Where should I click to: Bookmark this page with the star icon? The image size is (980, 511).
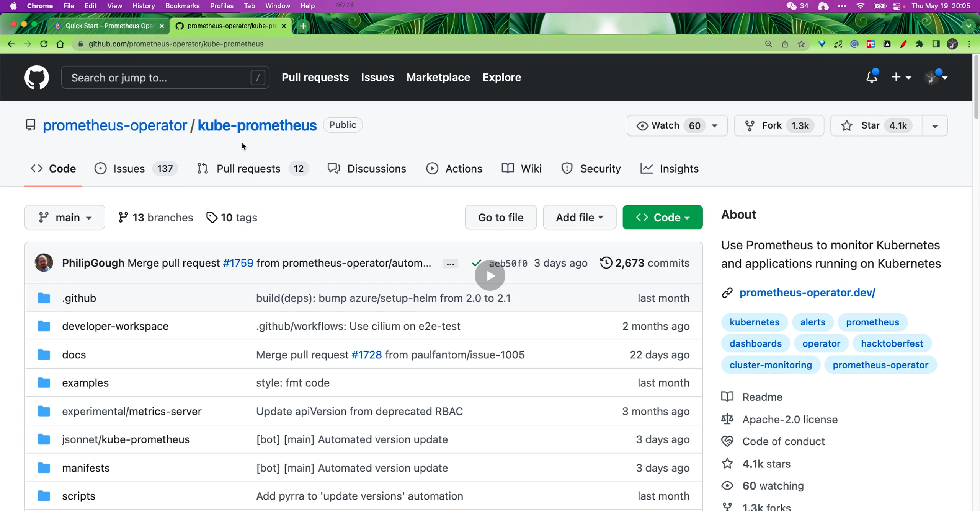[x=801, y=44]
